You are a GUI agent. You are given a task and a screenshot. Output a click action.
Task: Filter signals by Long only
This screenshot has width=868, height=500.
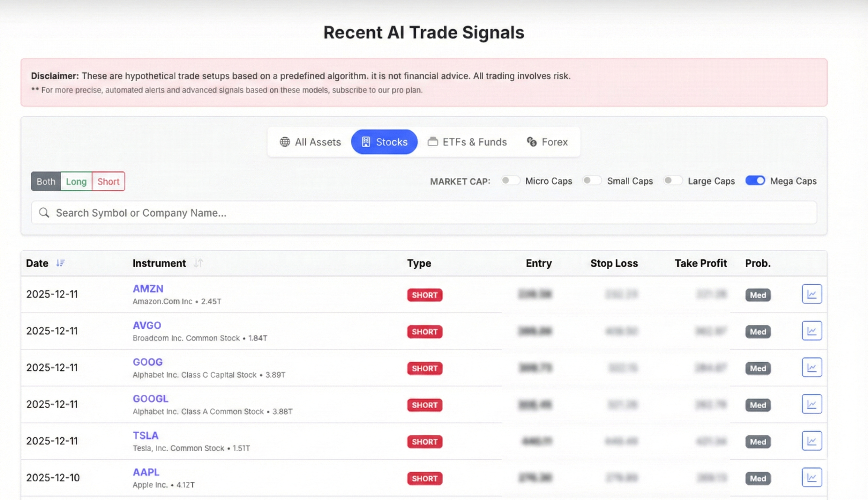76,181
